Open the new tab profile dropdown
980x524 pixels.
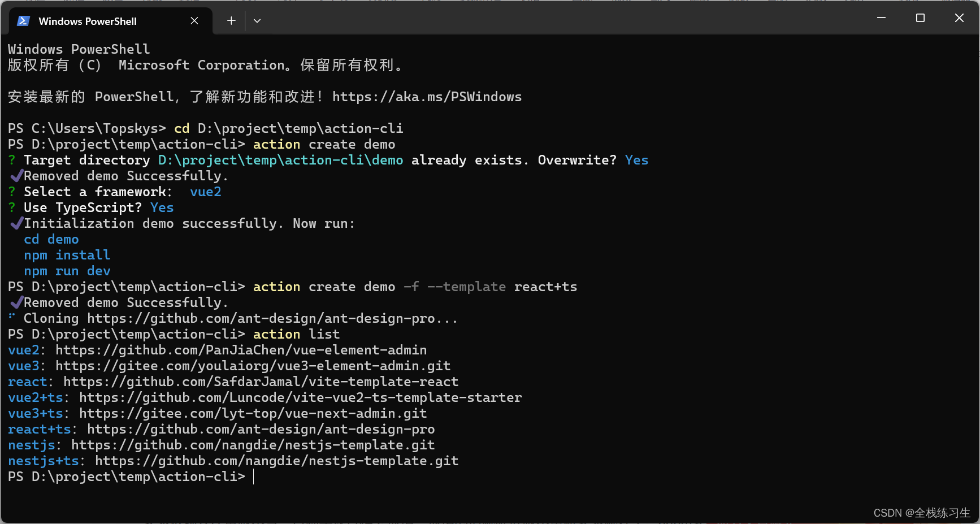click(257, 21)
